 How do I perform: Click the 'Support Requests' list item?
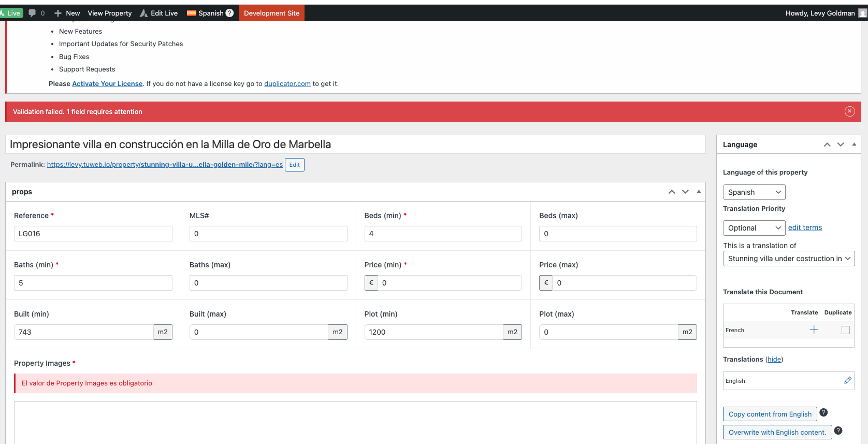87,69
